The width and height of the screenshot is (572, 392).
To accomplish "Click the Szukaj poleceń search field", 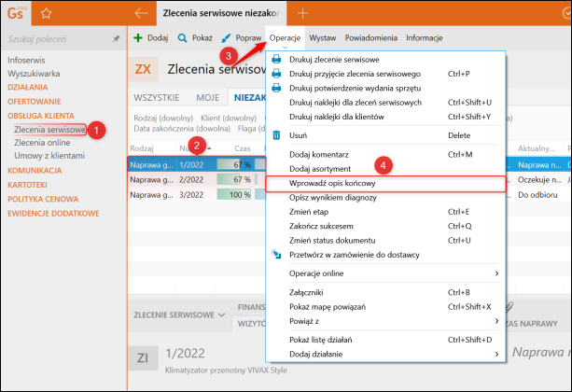I will [59, 38].
